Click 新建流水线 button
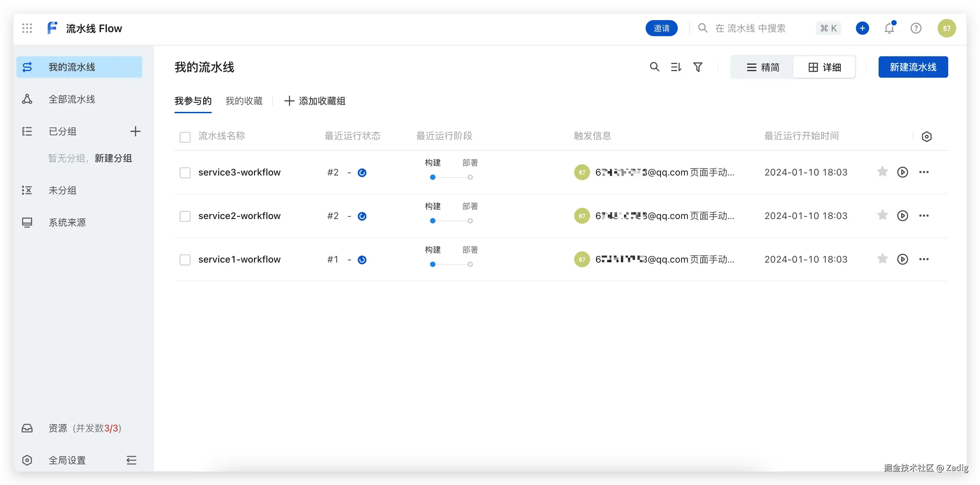 913,67
